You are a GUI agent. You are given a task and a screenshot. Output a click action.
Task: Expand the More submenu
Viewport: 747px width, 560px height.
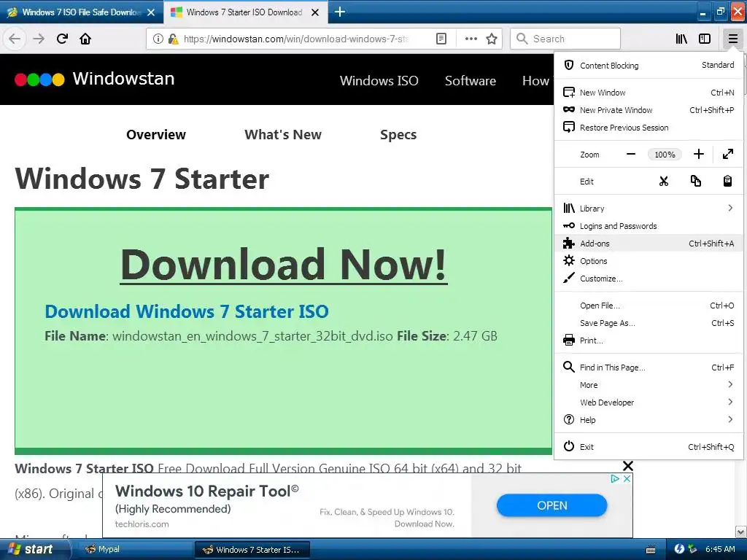649,385
